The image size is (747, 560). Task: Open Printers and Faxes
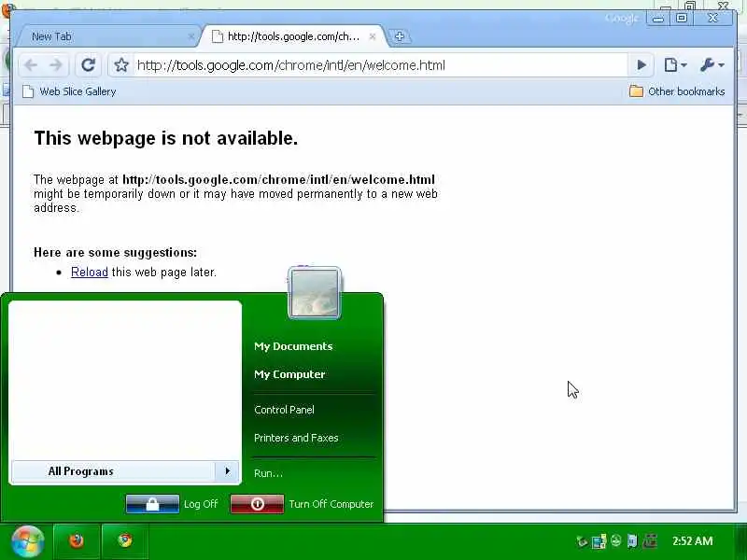296,438
